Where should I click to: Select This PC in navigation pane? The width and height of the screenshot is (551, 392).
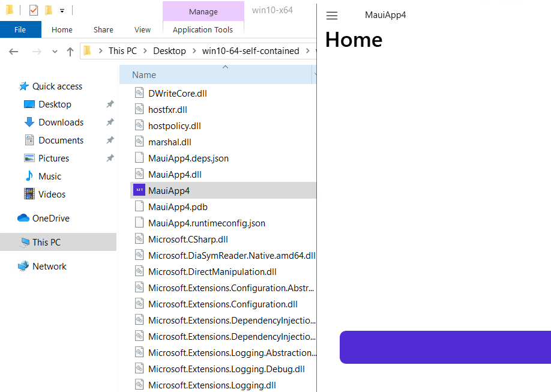pyautogui.click(x=58, y=242)
